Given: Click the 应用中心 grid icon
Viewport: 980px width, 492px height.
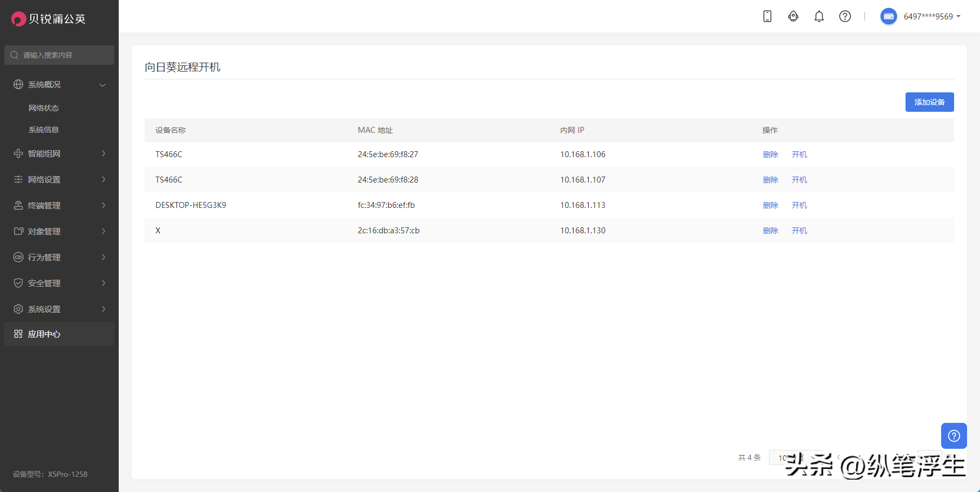Looking at the screenshot, I should tap(18, 334).
